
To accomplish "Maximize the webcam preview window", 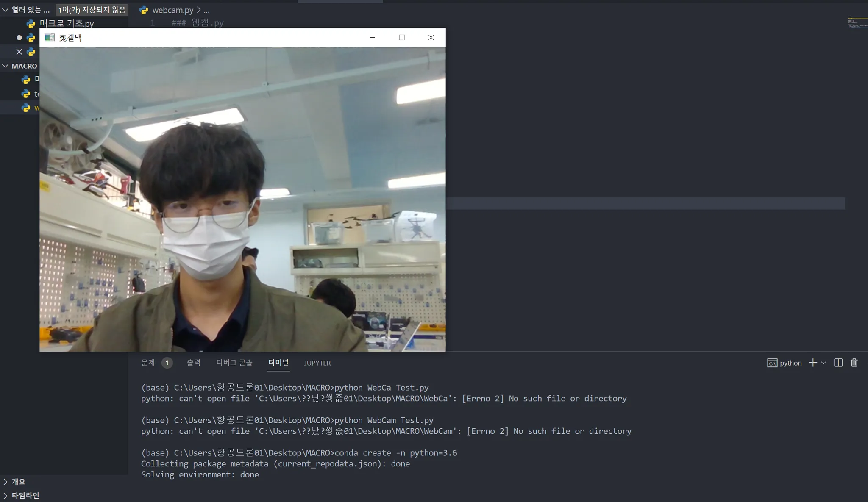I will pyautogui.click(x=401, y=37).
